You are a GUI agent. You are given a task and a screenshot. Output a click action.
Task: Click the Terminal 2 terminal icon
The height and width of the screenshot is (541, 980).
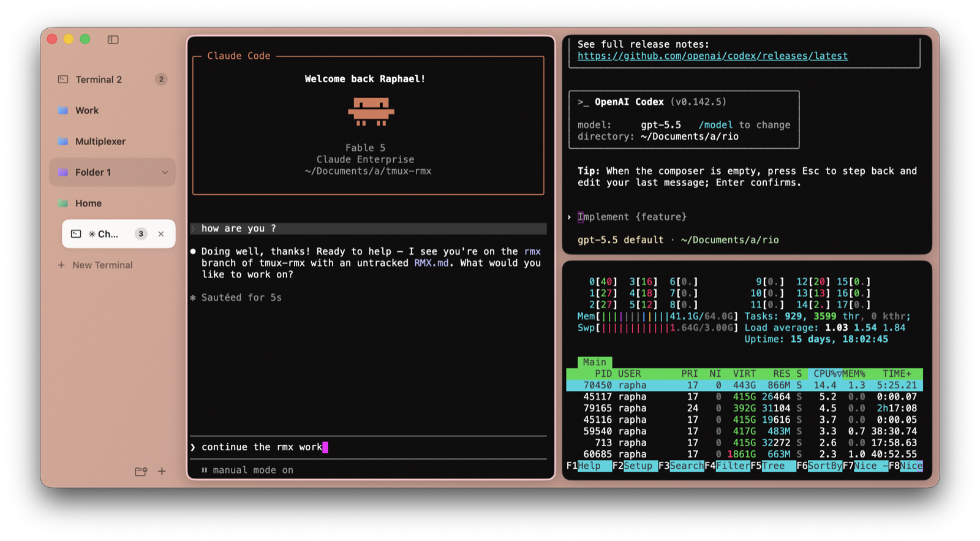(63, 79)
